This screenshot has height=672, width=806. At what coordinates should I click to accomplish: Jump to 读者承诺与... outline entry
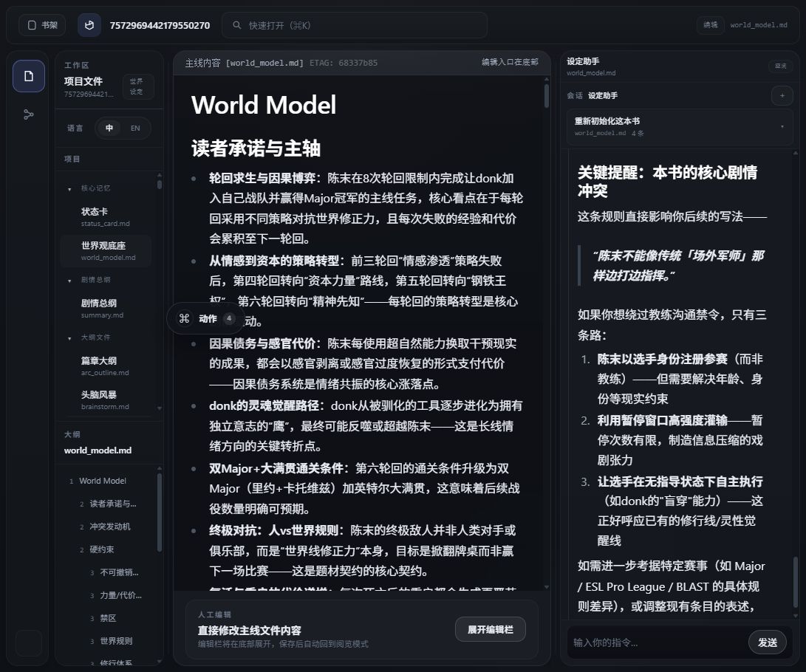pyautogui.click(x=113, y=504)
